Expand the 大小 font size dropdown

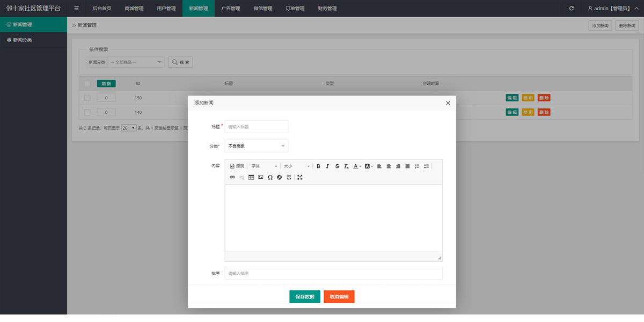point(296,166)
